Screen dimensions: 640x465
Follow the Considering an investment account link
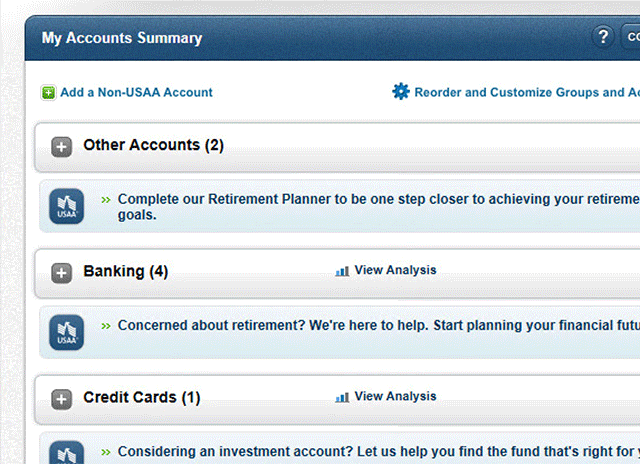[x=378, y=452]
